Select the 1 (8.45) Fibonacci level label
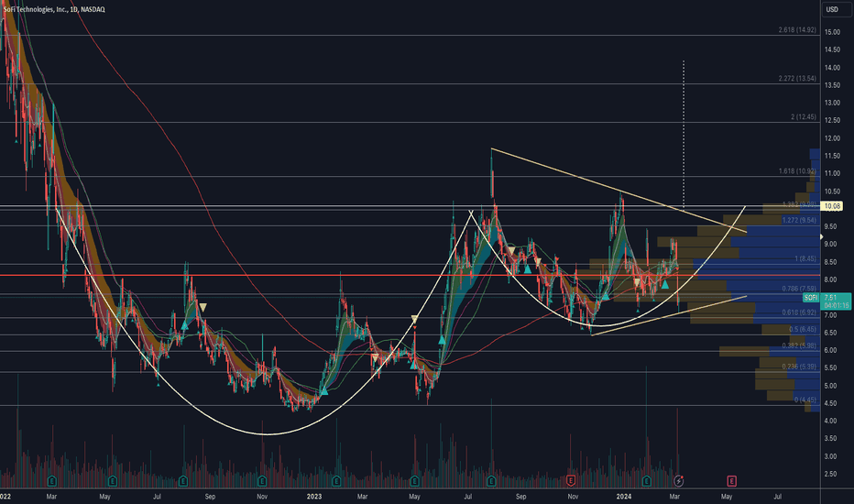The height and width of the screenshot is (504, 854). (x=805, y=258)
